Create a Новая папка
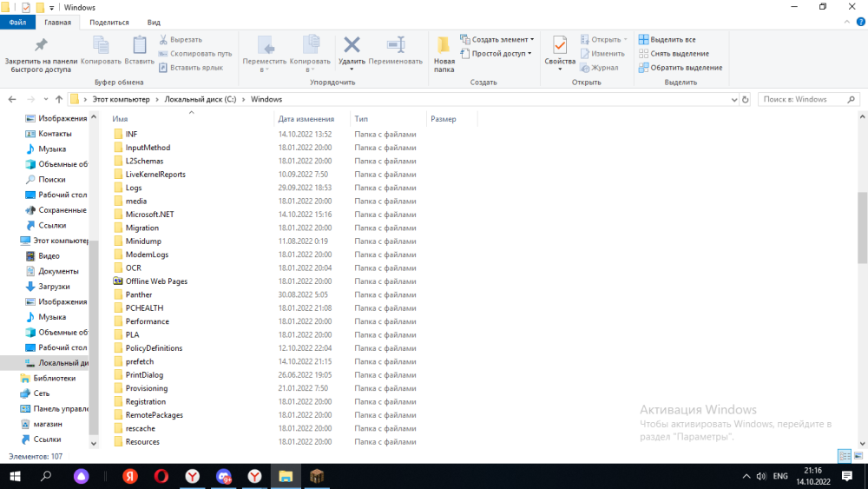Screen dimensions: 868x489 pyautogui.click(x=444, y=54)
